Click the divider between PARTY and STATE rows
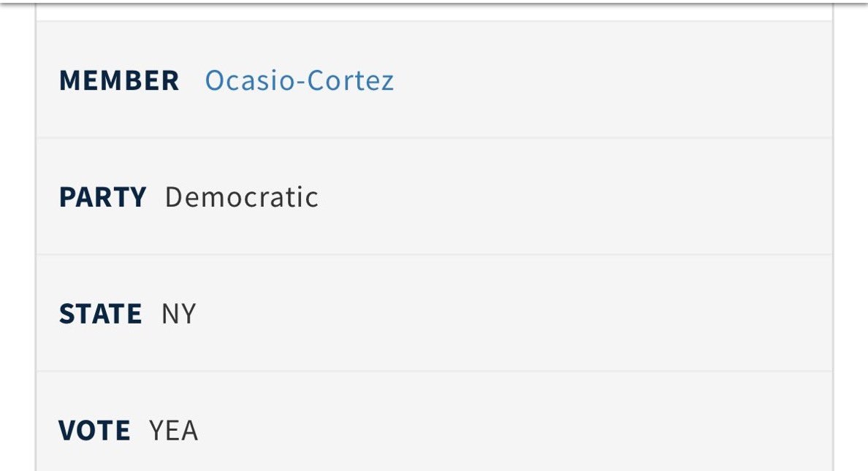Image resolution: width=868 pixels, height=471 pixels. (x=434, y=255)
